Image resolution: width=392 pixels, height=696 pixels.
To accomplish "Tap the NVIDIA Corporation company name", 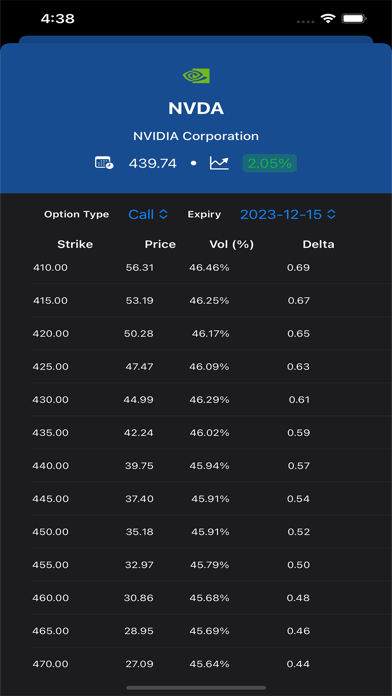I will point(196,136).
